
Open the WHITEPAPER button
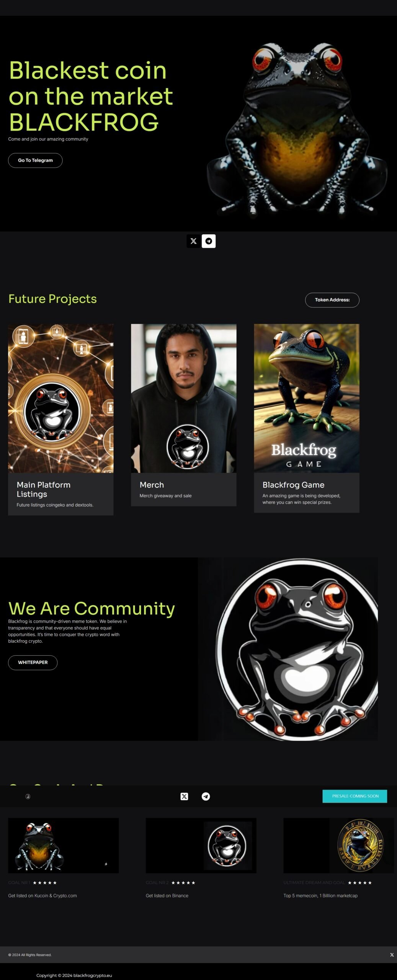click(x=33, y=662)
